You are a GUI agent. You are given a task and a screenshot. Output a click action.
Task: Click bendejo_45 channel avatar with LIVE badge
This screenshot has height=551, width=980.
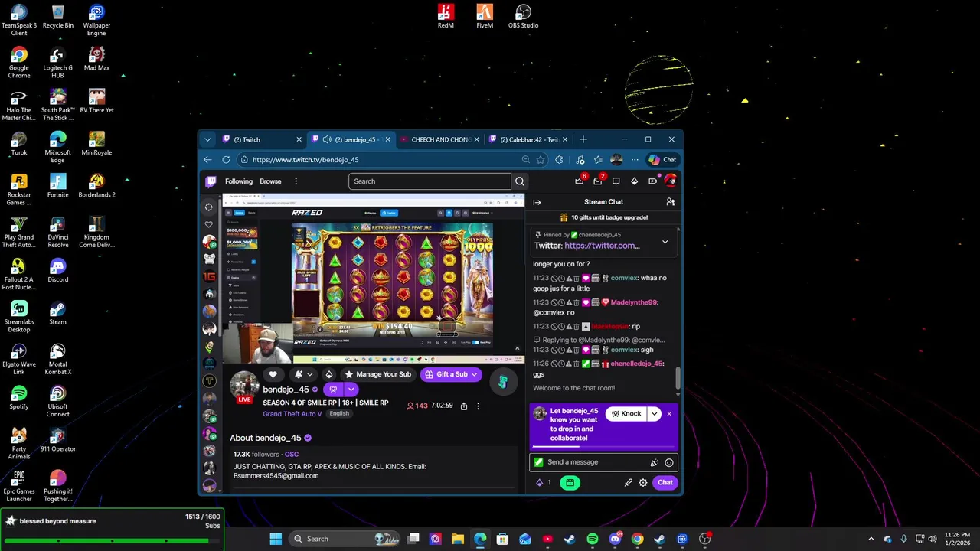pyautogui.click(x=244, y=386)
